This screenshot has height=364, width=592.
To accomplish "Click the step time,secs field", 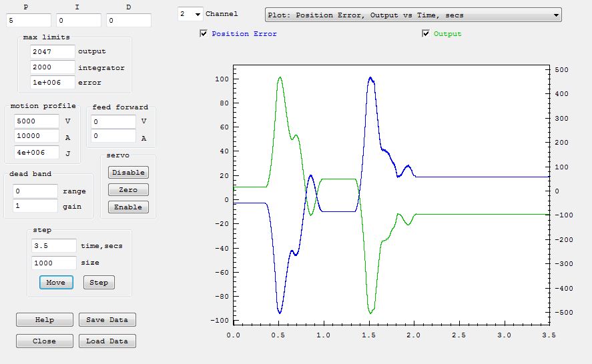I will 53,246.
